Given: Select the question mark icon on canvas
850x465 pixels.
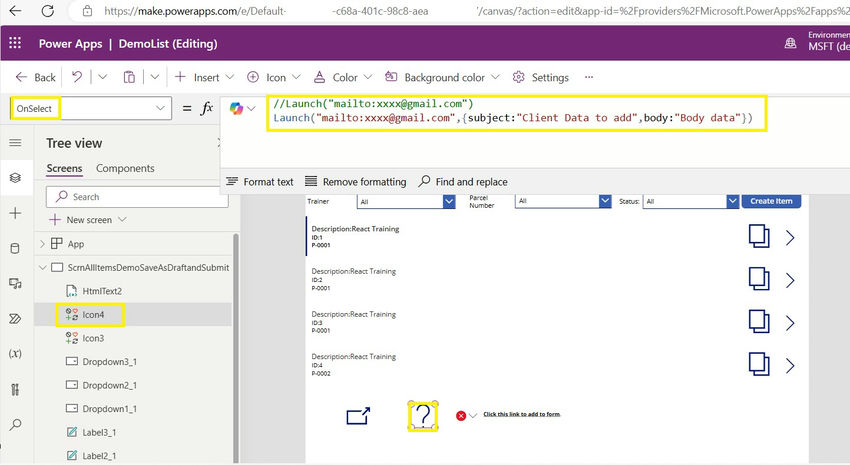Looking at the screenshot, I should 423,416.
